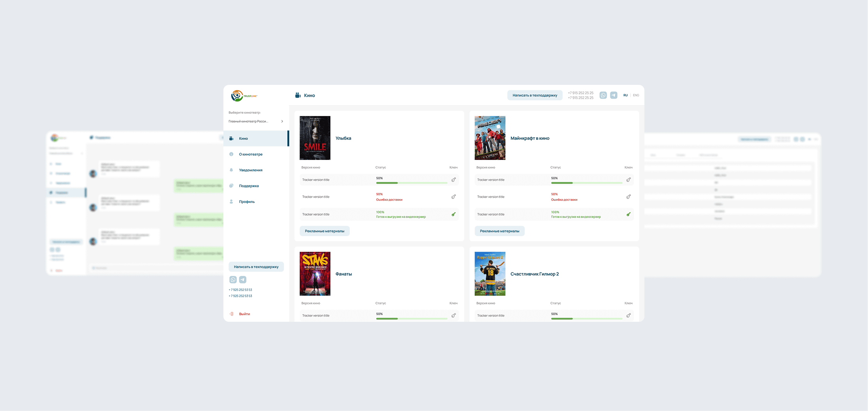Screen dimensions: 868x411
Task: Click the chat icon next to Поддержка
Action: click(231, 186)
